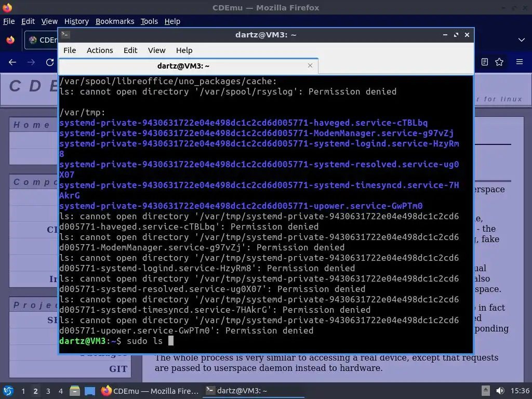This screenshot has height=399, width=532.
Task: Reload the page in Firefox
Action: (50, 62)
